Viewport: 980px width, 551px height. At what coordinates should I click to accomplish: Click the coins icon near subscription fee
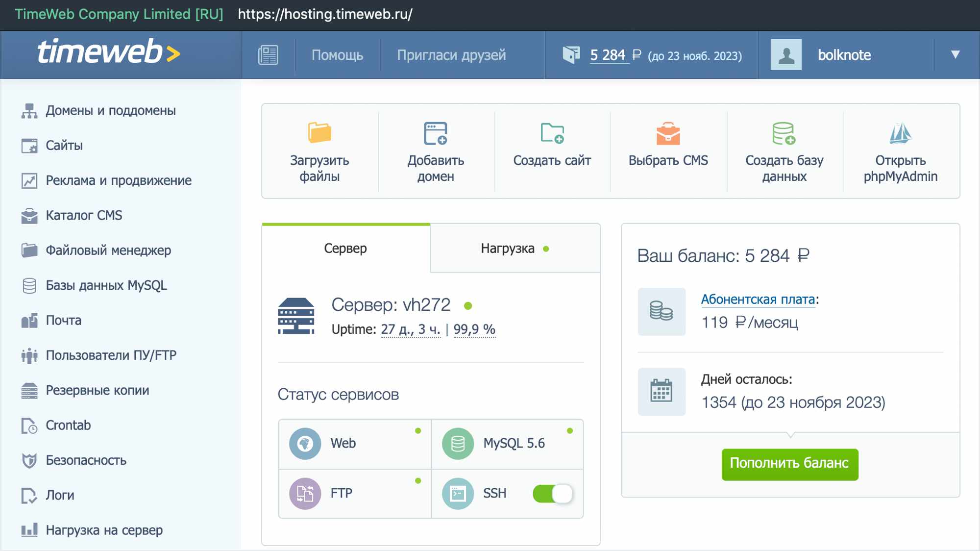[x=661, y=312]
